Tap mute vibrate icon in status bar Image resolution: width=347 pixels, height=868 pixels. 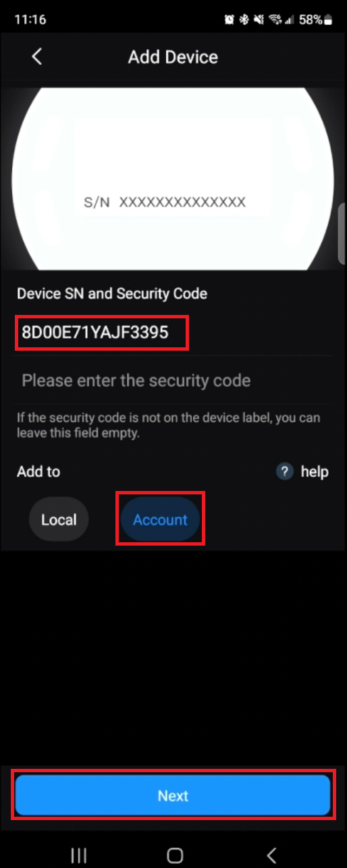click(259, 20)
